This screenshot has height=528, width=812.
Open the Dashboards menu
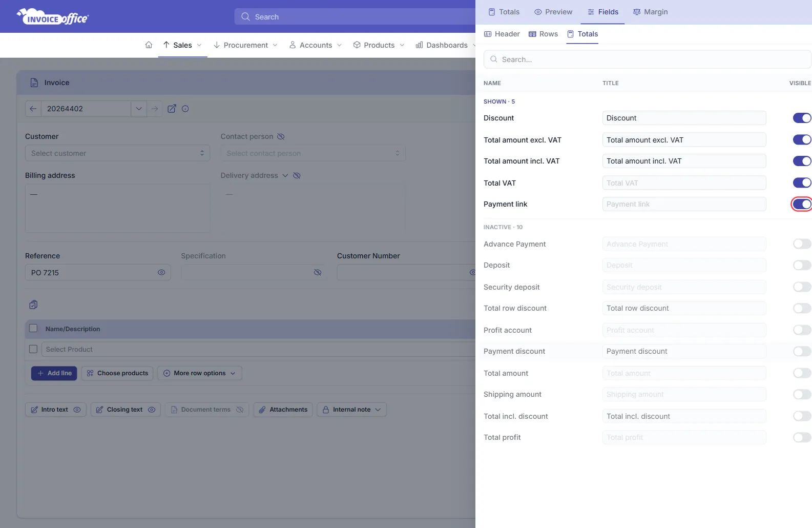(x=445, y=45)
